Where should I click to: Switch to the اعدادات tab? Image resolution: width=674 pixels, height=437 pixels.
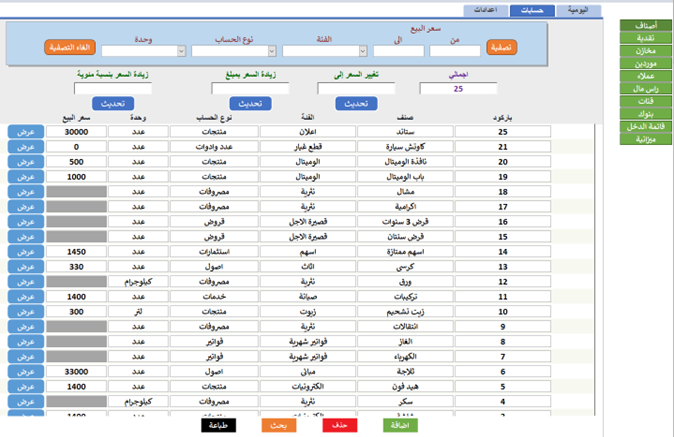point(486,10)
